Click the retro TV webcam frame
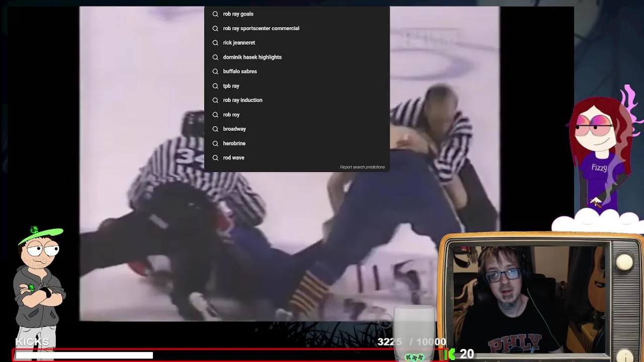The width and height of the screenshot is (644, 362). (541, 298)
